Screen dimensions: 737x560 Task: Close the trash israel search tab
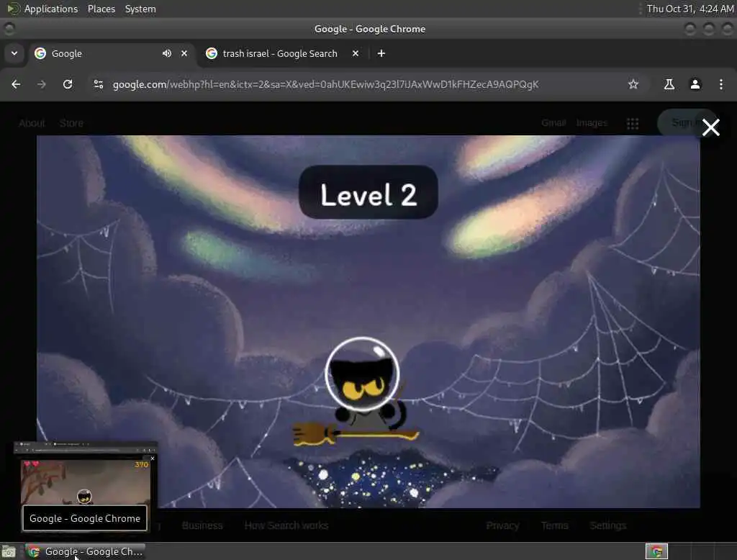tap(356, 53)
